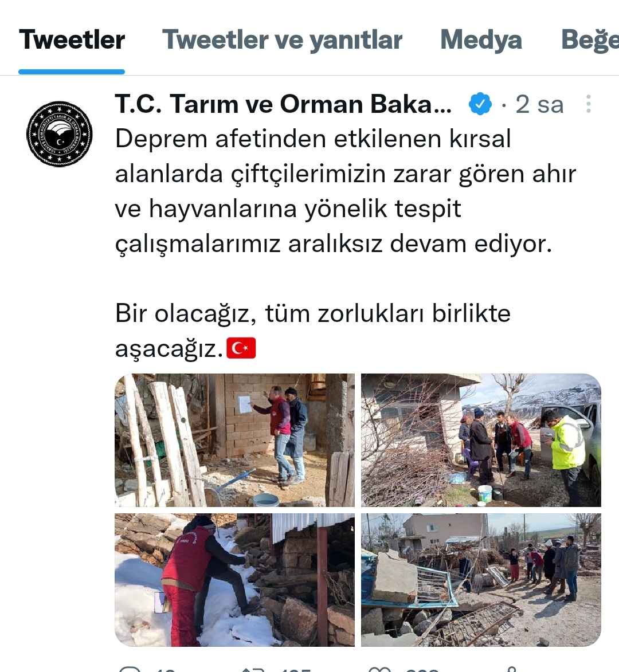
Task: Click the Turkish flag emoji in the tweet
Action: coord(241,348)
